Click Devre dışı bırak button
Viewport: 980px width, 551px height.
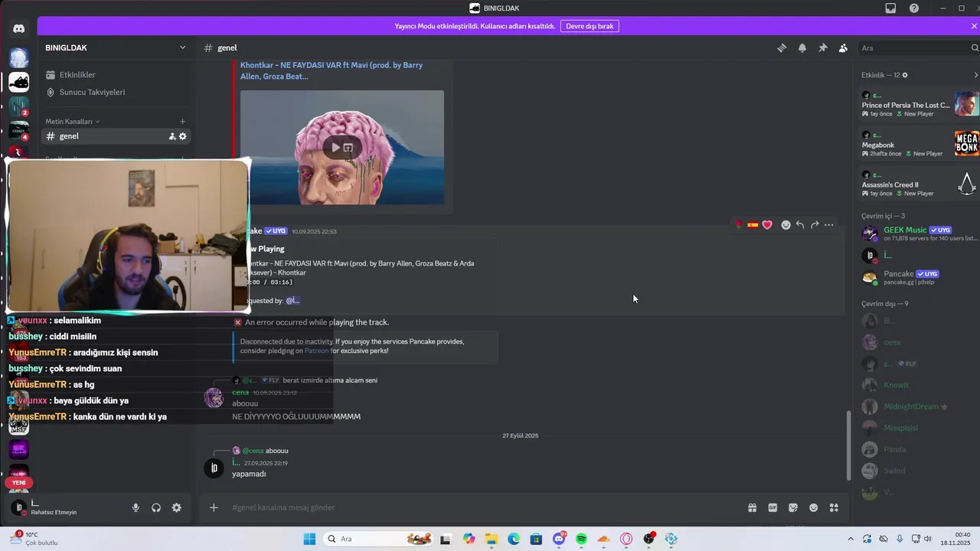click(x=590, y=26)
